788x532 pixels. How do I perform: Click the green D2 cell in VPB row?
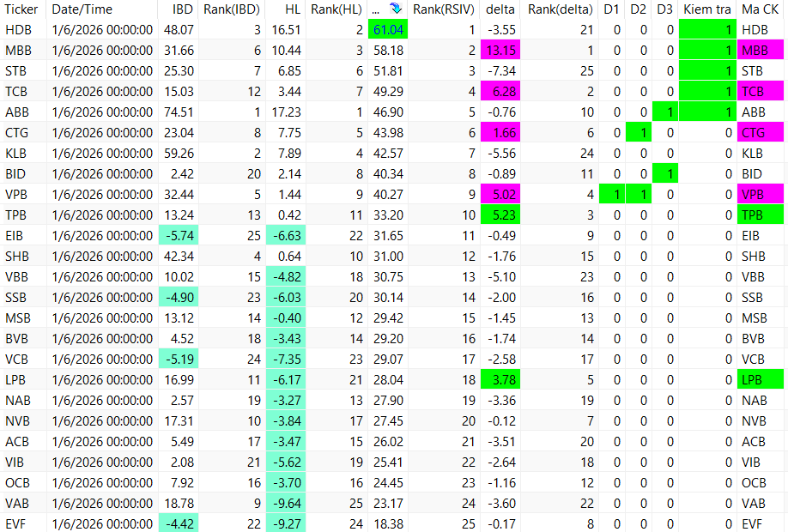click(639, 195)
